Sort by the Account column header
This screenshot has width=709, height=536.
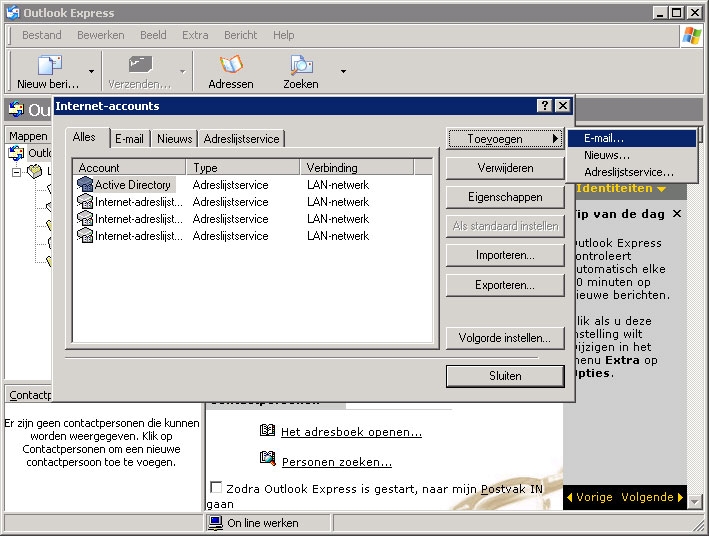[x=130, y=168]
